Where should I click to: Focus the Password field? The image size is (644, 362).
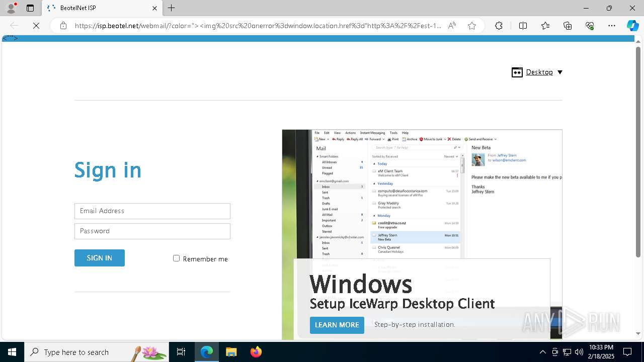pyautogui.click(x=152, y=231)
